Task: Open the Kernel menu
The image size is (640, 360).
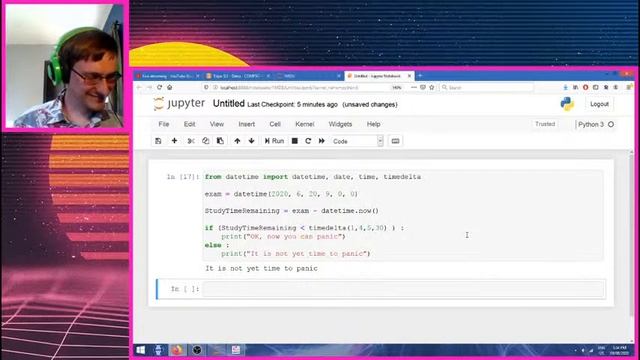Action: 304,124
